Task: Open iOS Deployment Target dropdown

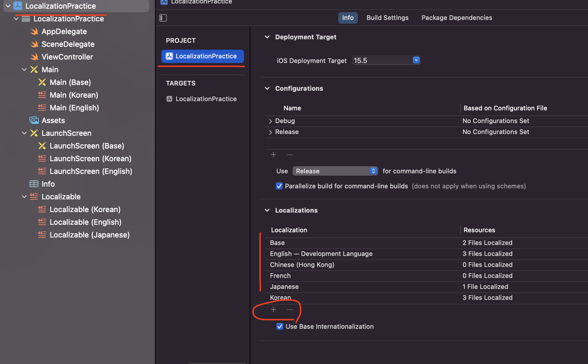Action: point(416,60)
